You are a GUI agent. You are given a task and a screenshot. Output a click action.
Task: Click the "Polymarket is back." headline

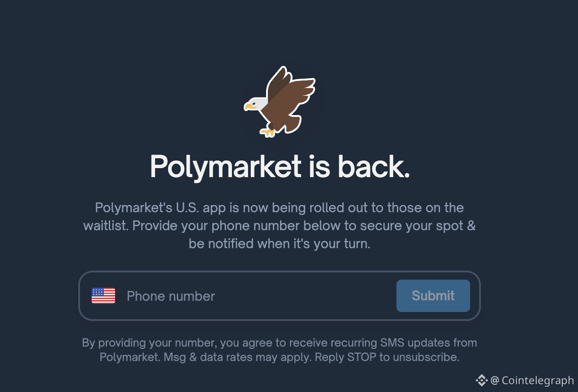pyautogui.click(x=280, y=167)
